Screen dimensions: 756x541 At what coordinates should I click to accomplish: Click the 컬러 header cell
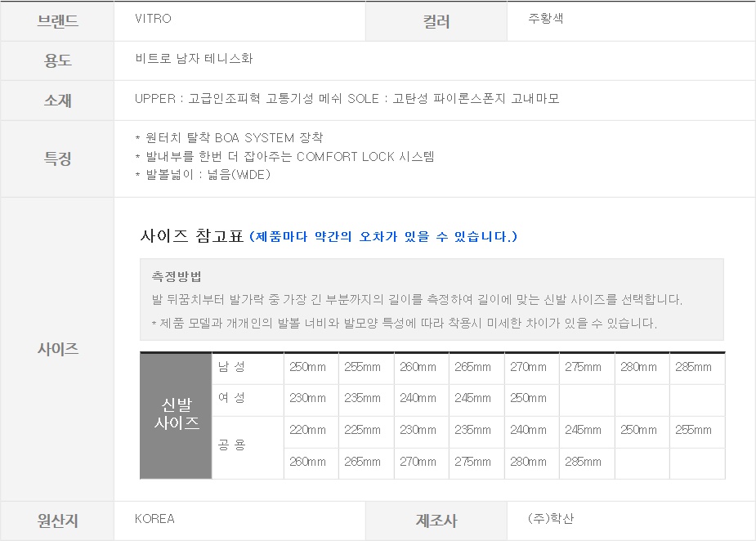[436, 22]
